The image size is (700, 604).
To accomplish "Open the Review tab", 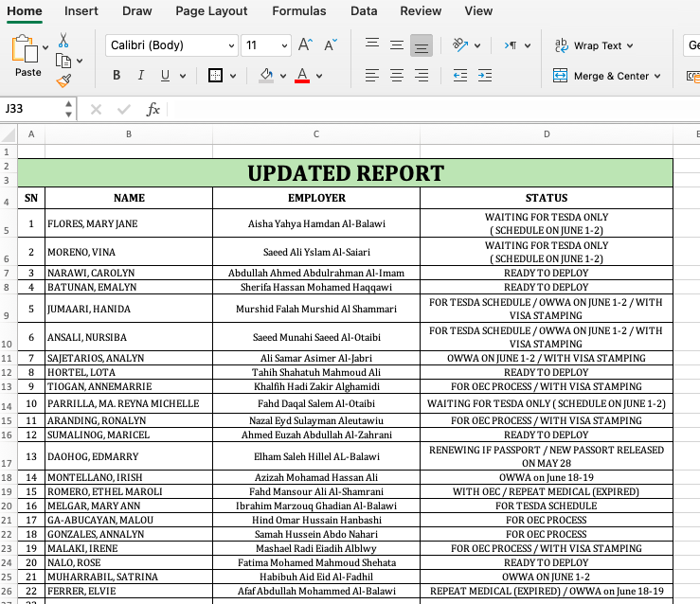I will tap(421, 11).
